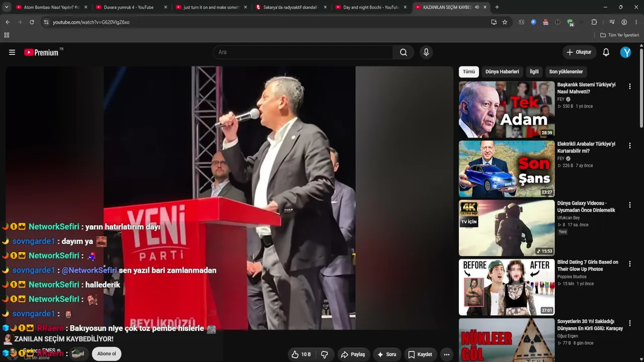Open the Nükleer Göl thumbnail
Viewport: 644px width, 362px height.
click(507, 340)
